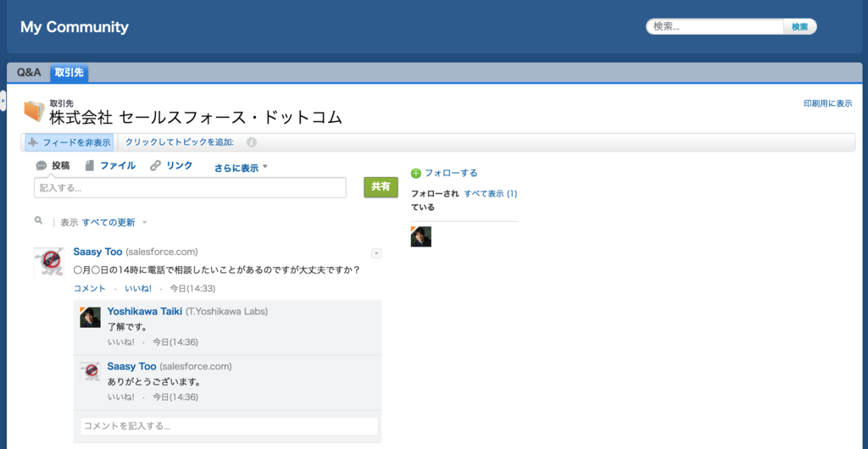Expand the collapsed sidebar handle
Screen dimensions: 868x449
coord(3,101)
